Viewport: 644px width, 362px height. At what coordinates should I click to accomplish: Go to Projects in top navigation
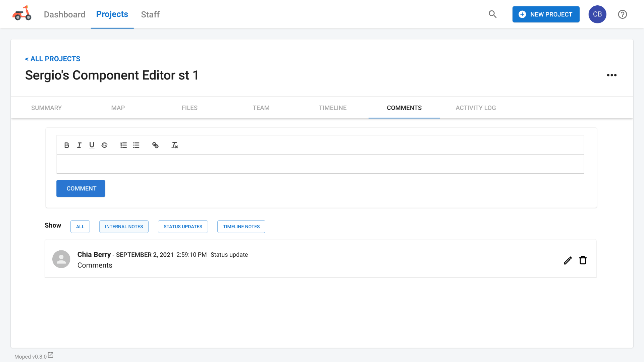(x=112, y=14)
